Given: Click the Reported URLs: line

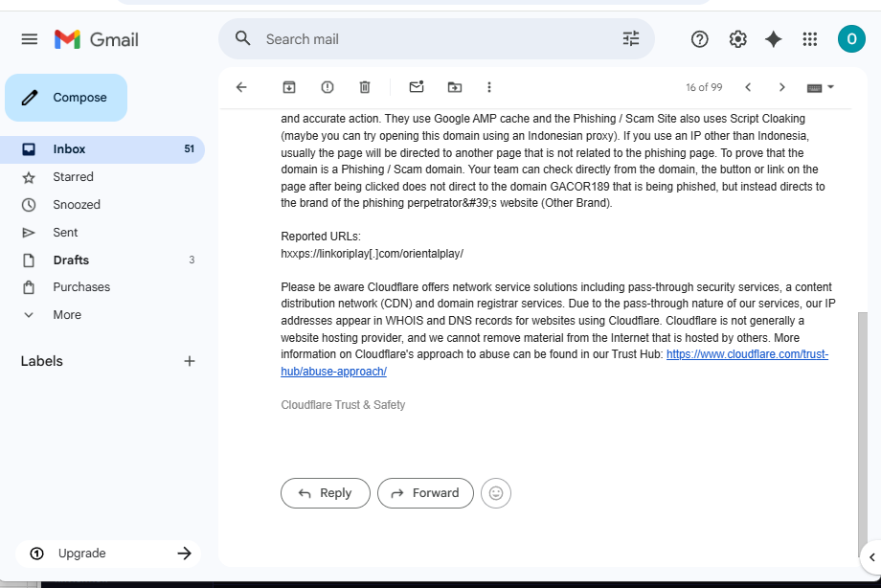Looking at the screenshot, I should click(x=321, y=237).
